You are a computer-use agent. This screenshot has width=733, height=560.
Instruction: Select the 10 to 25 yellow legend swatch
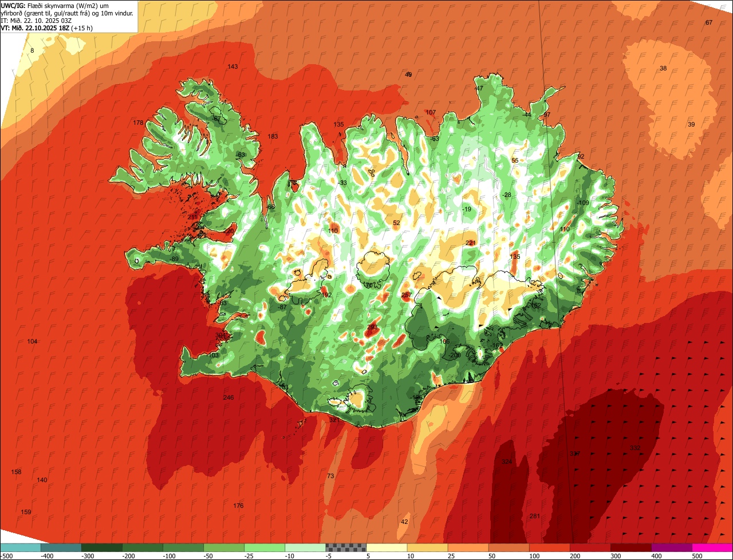click(x=427, y=547)
